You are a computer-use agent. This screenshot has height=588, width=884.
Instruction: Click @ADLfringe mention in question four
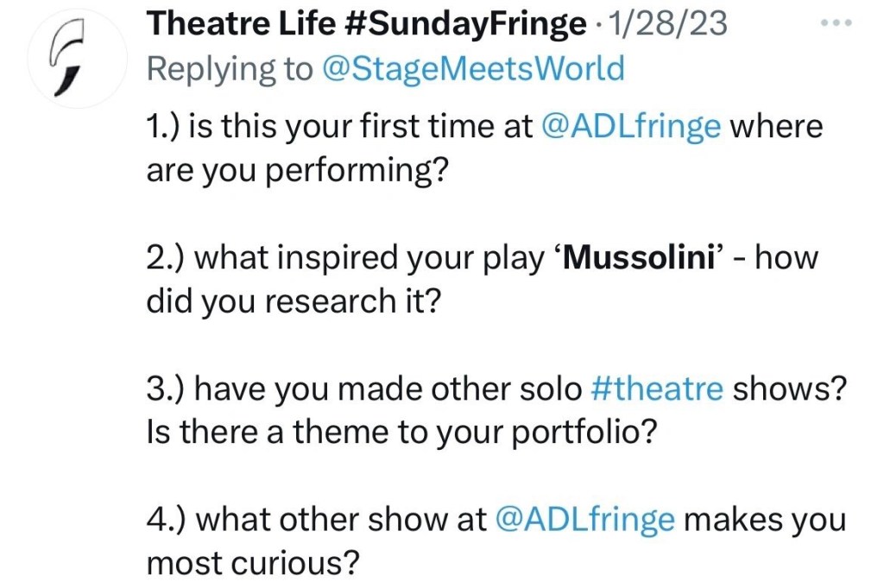(584, 521)
